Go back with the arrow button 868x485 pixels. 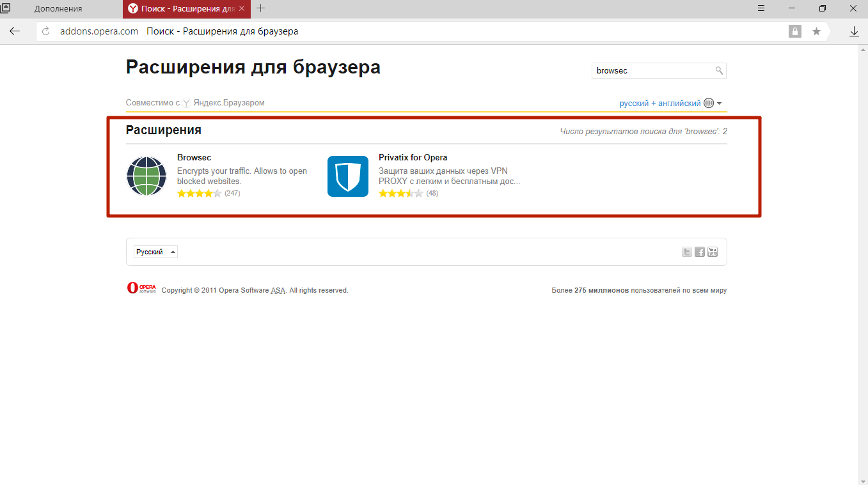[x=15, y=31]
